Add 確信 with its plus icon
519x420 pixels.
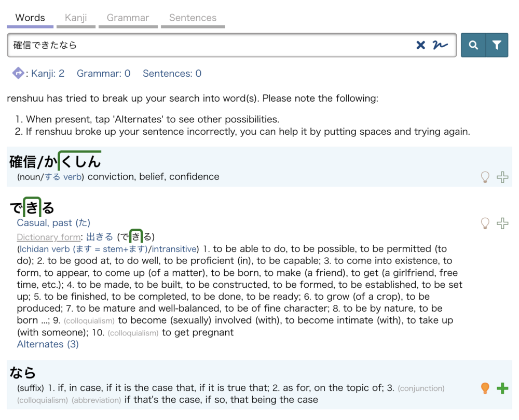click(502, 177)
